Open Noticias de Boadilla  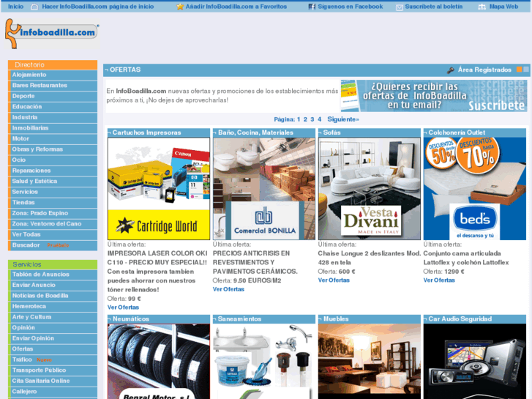point(53,296)
